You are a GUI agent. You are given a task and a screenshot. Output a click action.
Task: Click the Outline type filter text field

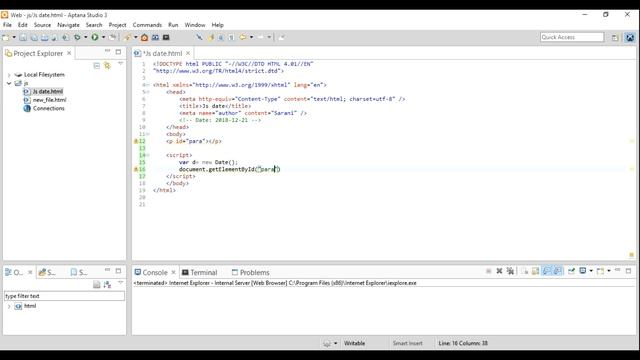tap(64, 296)
